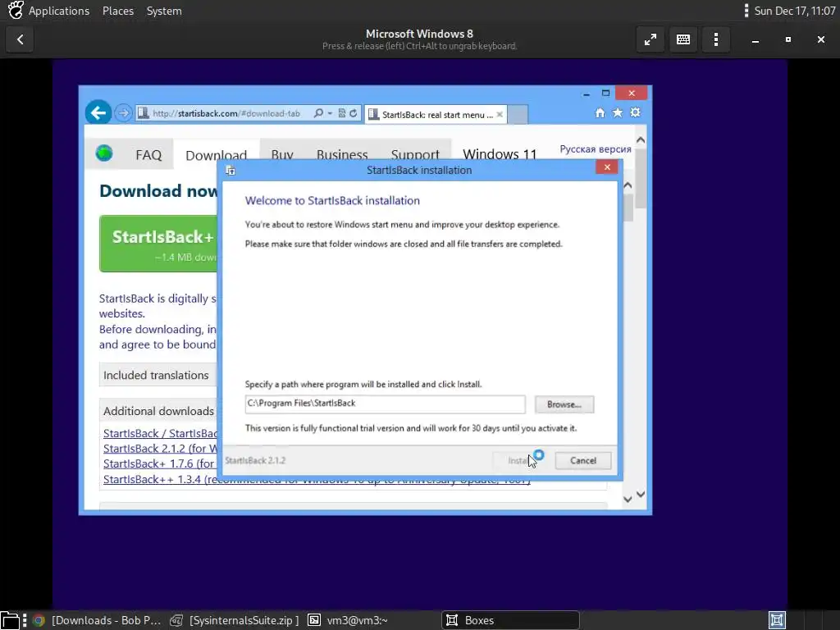This screenshot has height=630, width=840.
Task: Click the inner scrollbar down arrow
Action: 628,500
